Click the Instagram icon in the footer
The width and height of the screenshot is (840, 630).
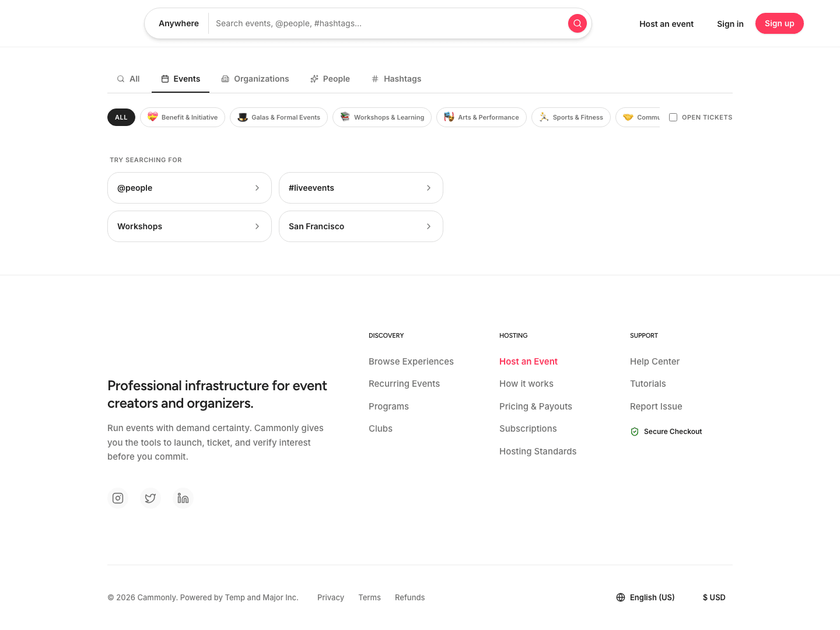[x=117, y=498]
